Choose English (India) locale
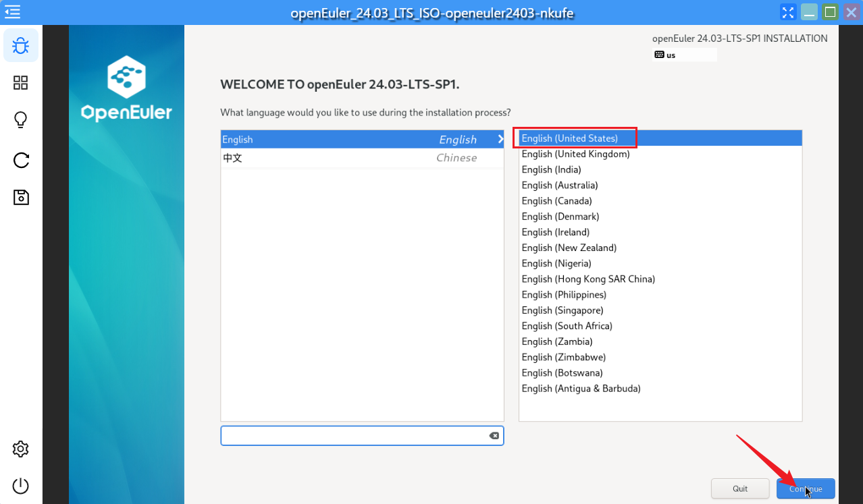The image size is (863, 504). pyautogui.click(x=660, y=169)
